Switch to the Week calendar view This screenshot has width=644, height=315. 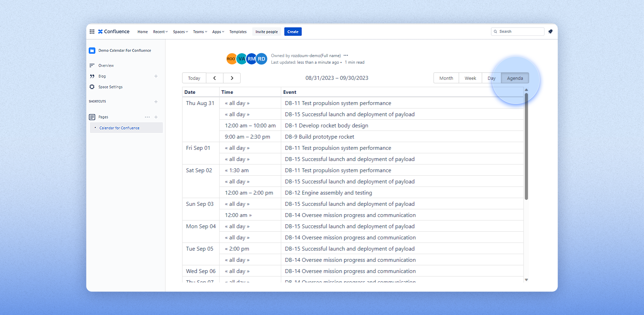point(470,78)
